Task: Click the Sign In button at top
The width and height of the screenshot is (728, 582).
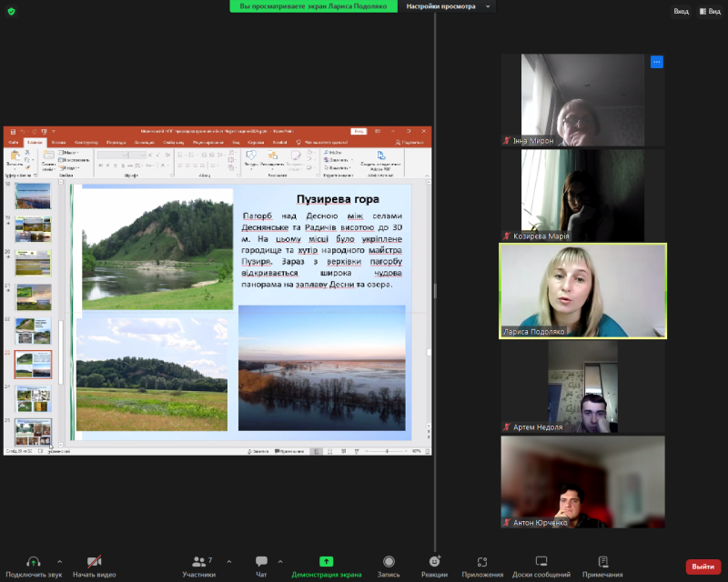Action: point(681,11)
